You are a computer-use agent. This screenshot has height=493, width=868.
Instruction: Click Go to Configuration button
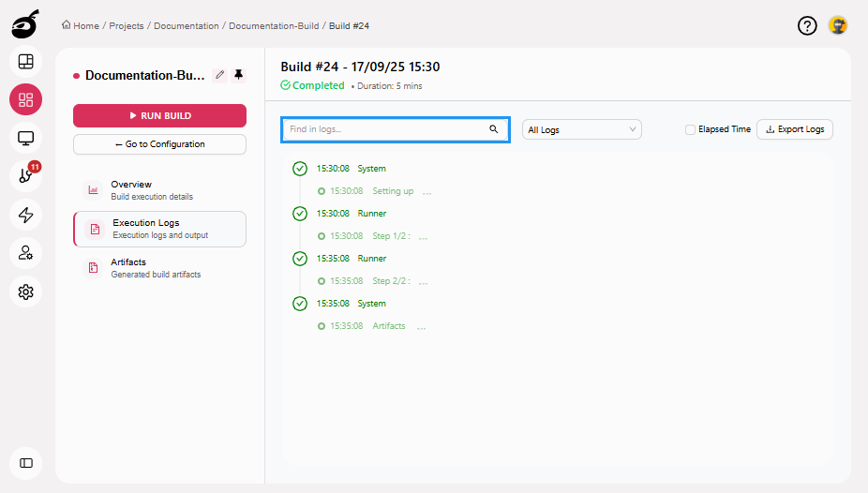click(x=159, y=144)
